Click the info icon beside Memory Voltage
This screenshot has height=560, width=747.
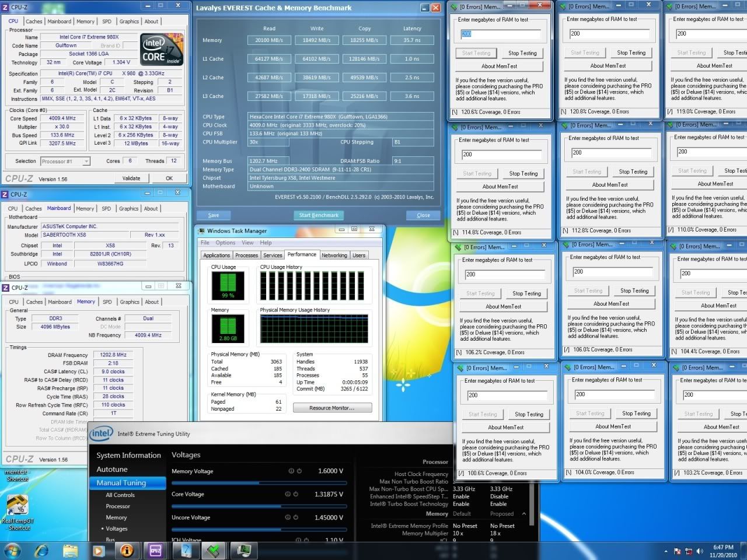pyautogui.click(x=291, y=471)
